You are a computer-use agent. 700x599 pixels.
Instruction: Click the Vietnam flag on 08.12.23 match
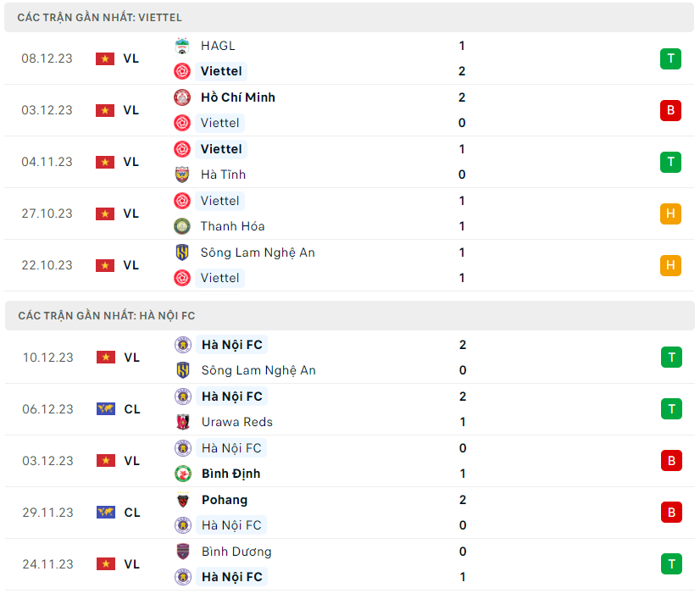click(x=105, y=58)
